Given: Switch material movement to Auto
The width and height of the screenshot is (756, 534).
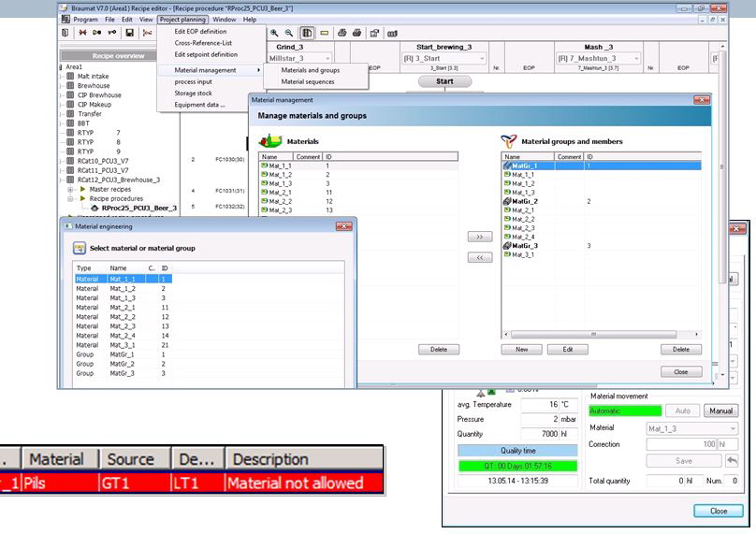Looking at the screenshot, I should click(682, 411).
